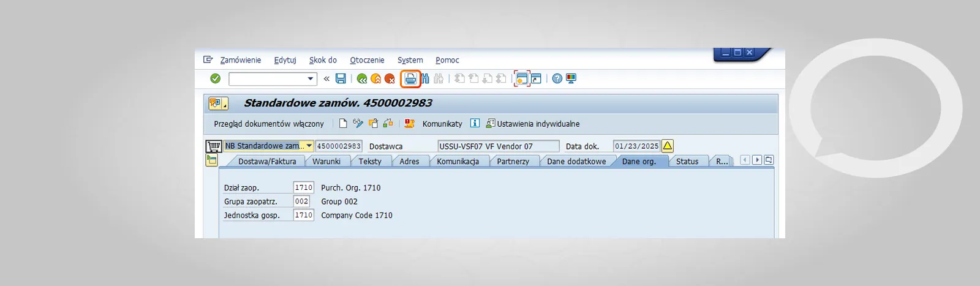The height and width of the screenshot is (286, 980).
Task: Open the transaction command field dropdown
Action: (x=311, y=78)
